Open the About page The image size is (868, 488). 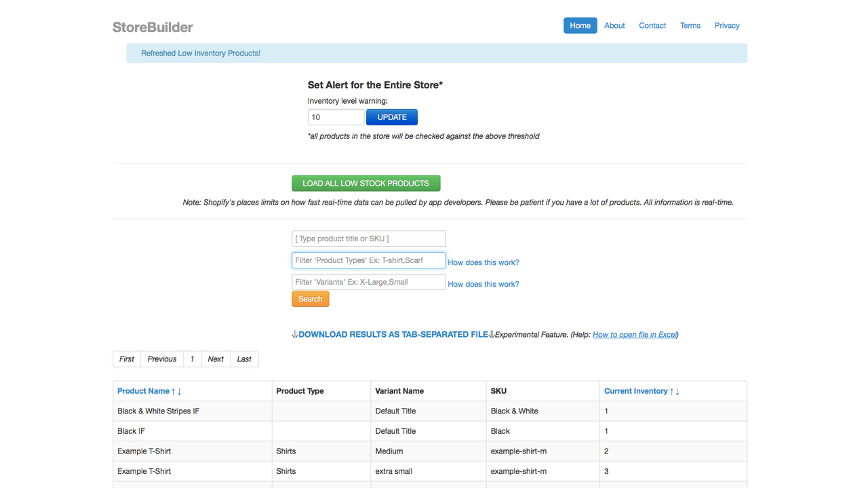click(615, 26)
